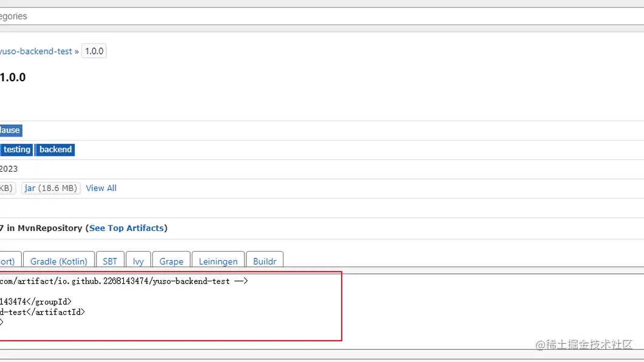Switch to the Gradle (Kotlin) tab
644x362 pixels.
[59, 260]
